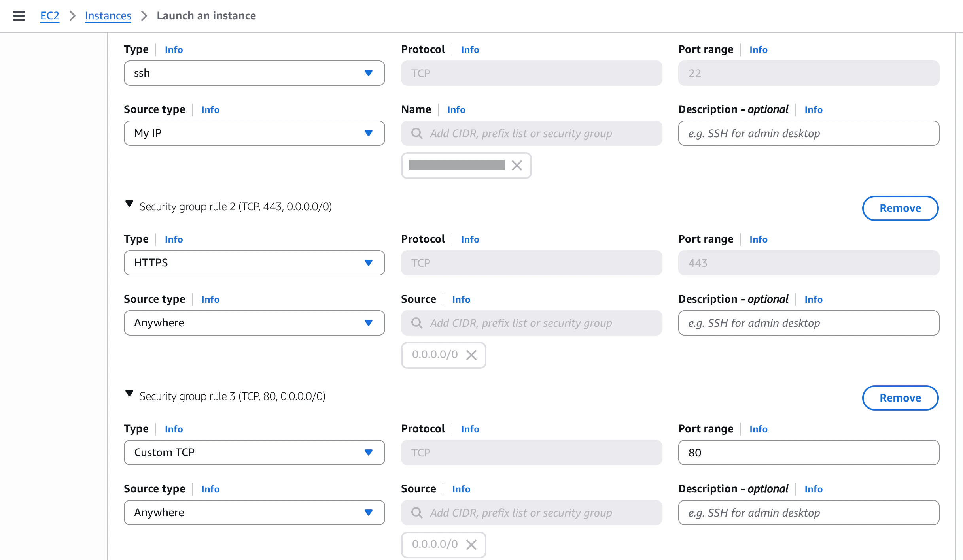The height and width of the screenshot is (560, 963).
Task: Open the My IP source type dropdown
Action: (x=254, y=133)
